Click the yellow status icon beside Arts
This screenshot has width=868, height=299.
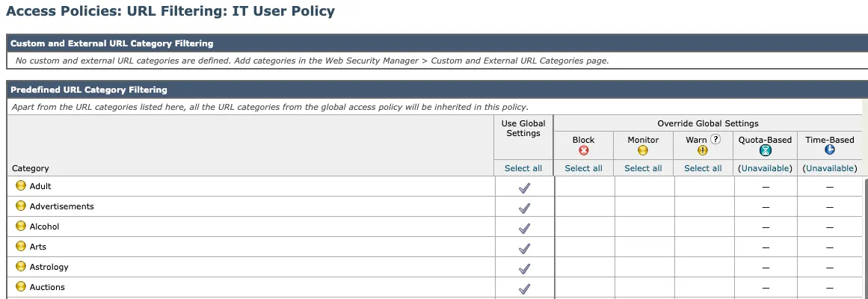pyautogui.click(x=20, y=247)
